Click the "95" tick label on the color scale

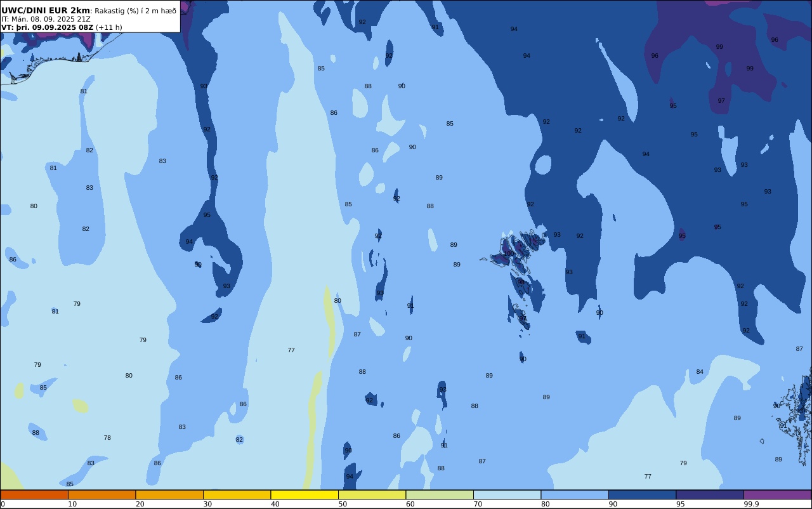coord(680,504)
